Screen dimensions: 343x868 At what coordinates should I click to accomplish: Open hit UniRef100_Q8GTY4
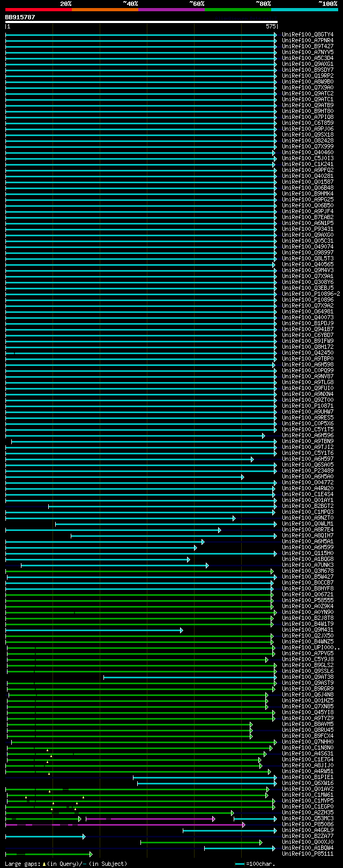tap(308, 34)
